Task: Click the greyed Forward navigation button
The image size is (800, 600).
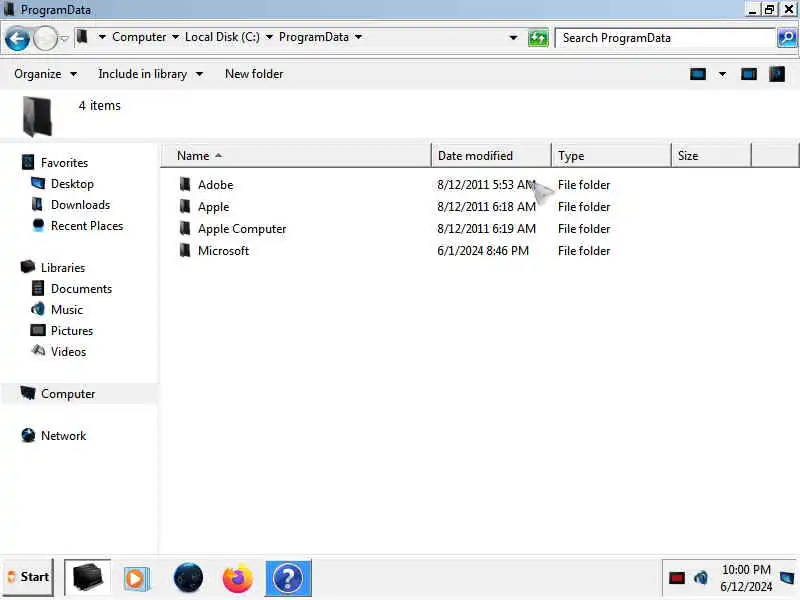Action: [45, 38]
